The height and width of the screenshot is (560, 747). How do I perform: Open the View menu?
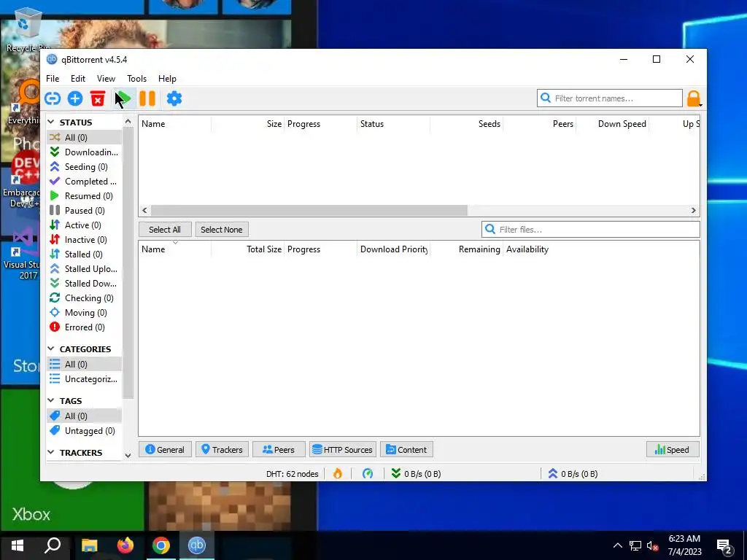(x=106, y=79)
